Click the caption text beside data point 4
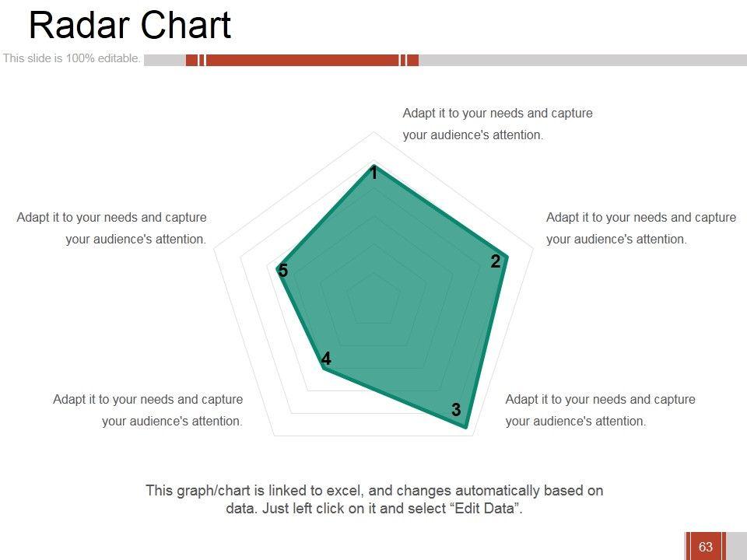The image size is (747, 560). click(148, 410)
